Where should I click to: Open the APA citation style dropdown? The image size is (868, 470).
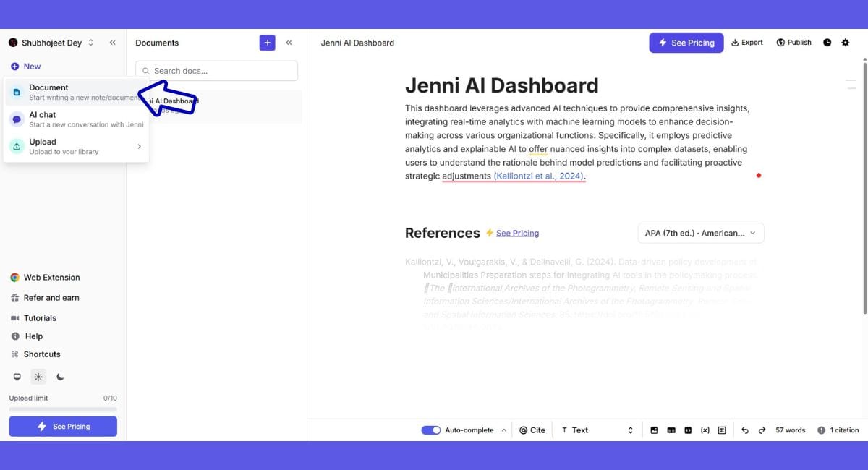[700, 233]
